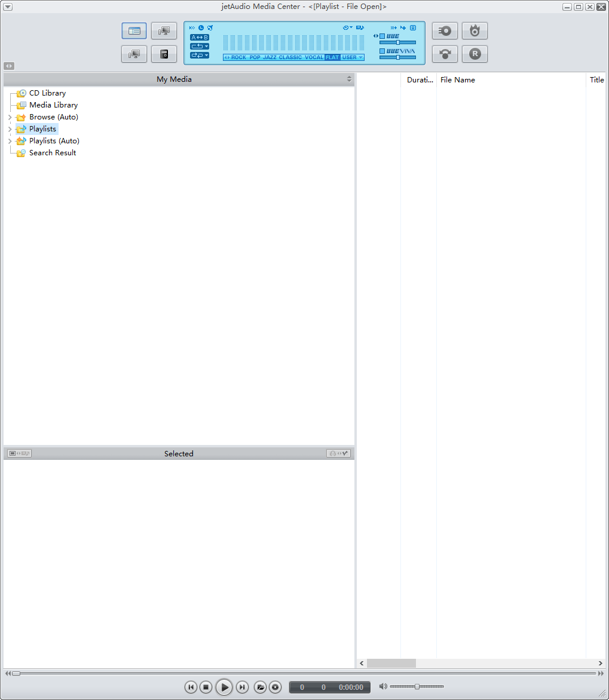609x700 pixels.
Task: Click the round R button
Action: point(475,54)
